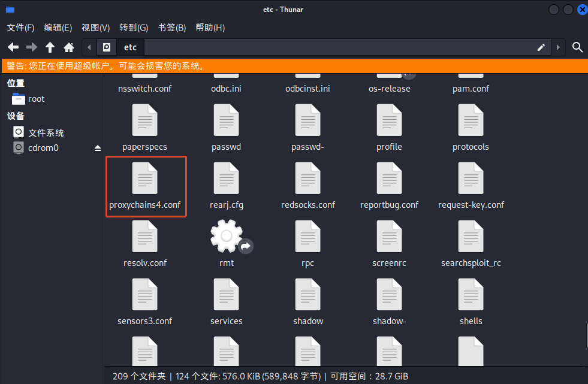The width and height of the screenshot is (588, 384).
Task: Click the nsswitch.conf file name
Action: (144, 89)
